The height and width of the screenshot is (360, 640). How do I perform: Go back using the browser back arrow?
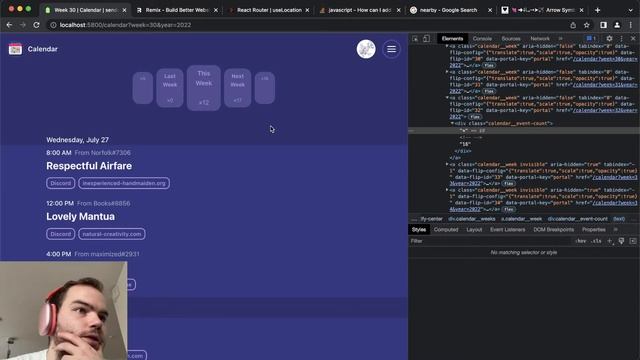click(9, 25)
